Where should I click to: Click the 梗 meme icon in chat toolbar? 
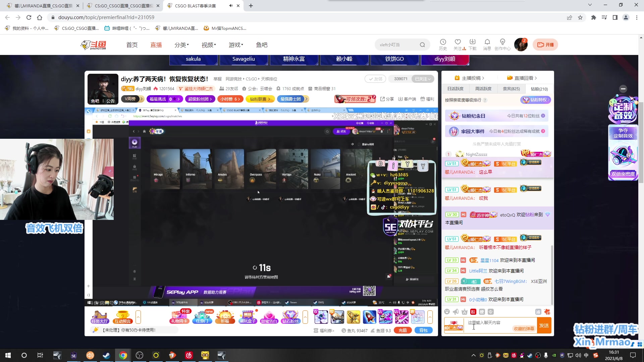(482, 312)
